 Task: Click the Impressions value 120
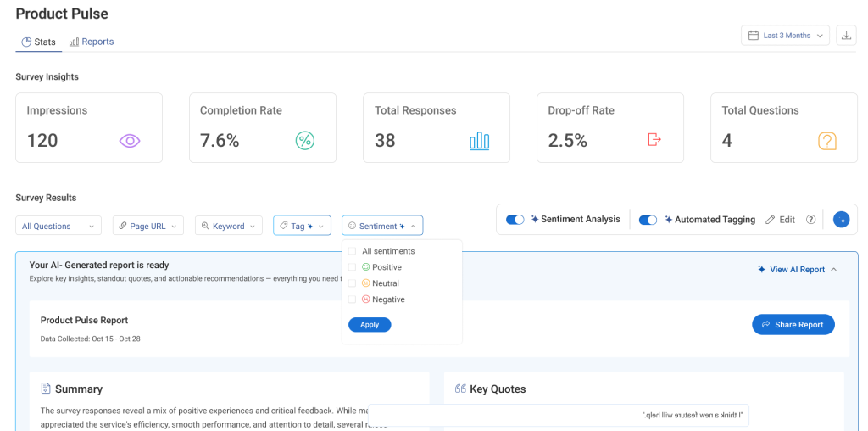[42, 141]
